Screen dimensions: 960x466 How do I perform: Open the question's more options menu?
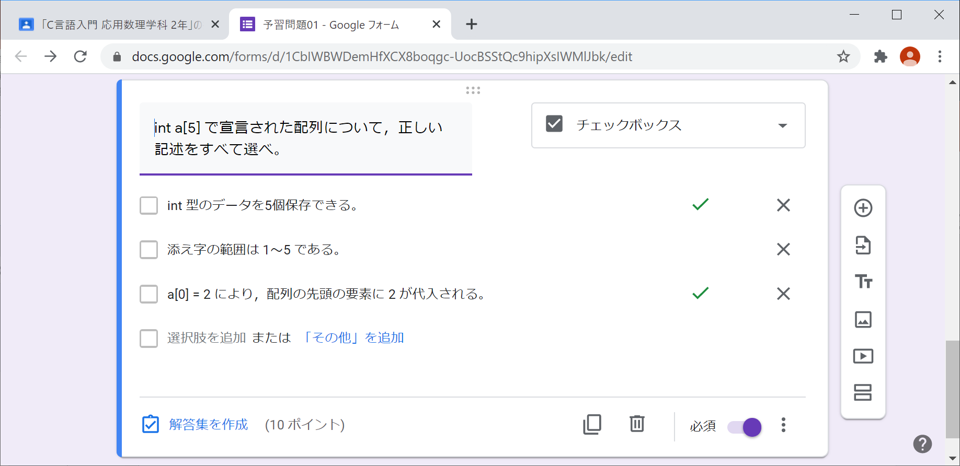(x=783, y=425)
